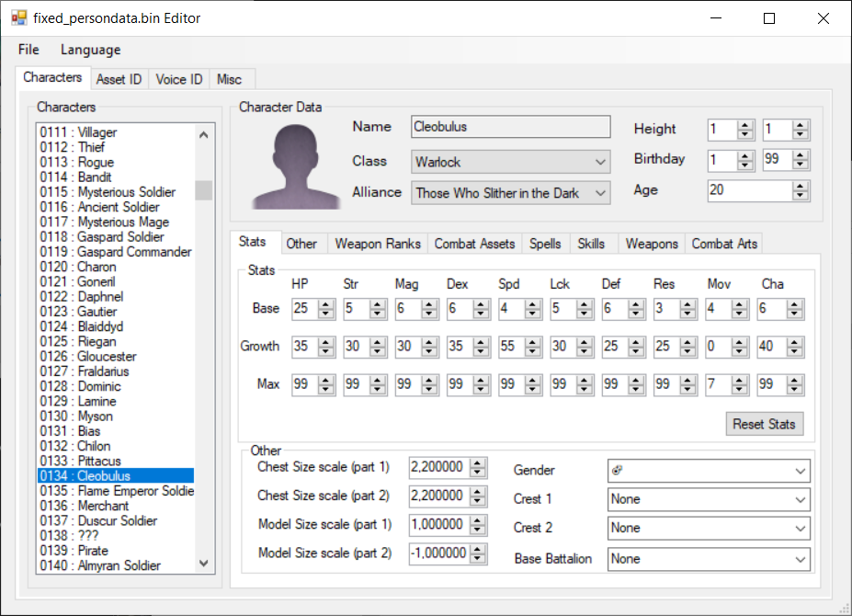Image resolution: width=852 pixels, height=616 pixels.
Task: Click the app icon in title bar
Action: click(18, 17)
